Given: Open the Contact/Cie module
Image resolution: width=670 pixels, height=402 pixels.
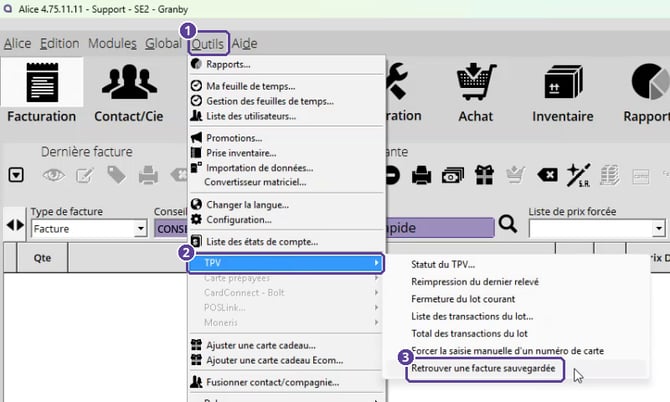Looking at the screenshot, I should 129,92.
